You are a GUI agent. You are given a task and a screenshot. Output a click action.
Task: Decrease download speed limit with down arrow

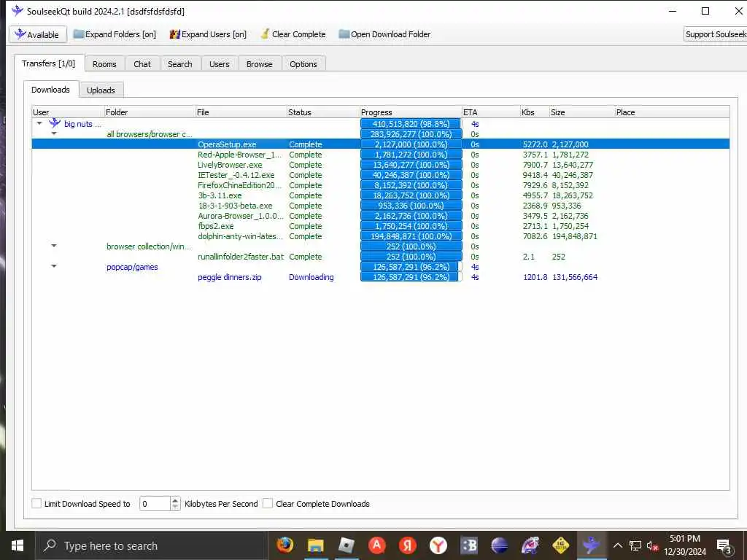tap(175, 507)
